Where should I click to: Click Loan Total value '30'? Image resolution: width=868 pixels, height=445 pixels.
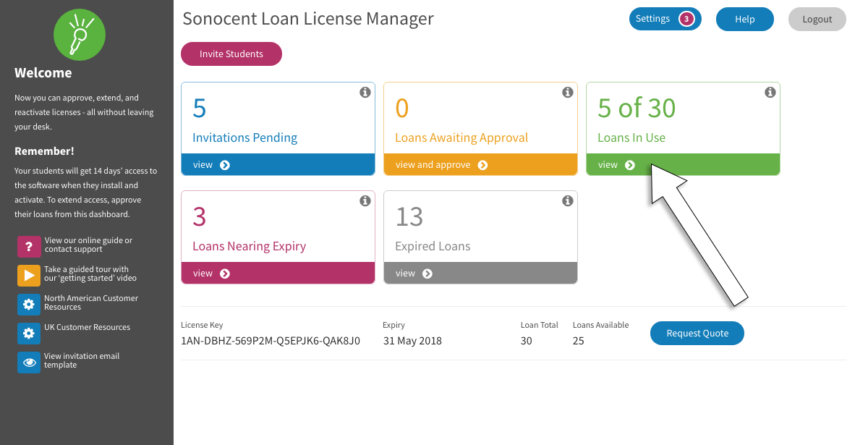click(527, 341)
